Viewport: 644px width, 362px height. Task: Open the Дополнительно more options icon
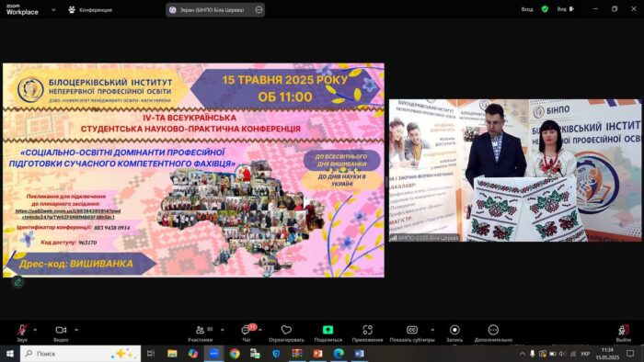click(x=493, y=330)
